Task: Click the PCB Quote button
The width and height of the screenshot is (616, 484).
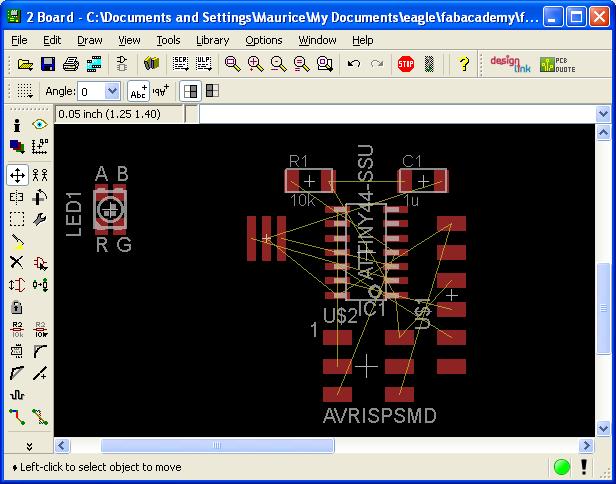Action: tap(557, 64)
